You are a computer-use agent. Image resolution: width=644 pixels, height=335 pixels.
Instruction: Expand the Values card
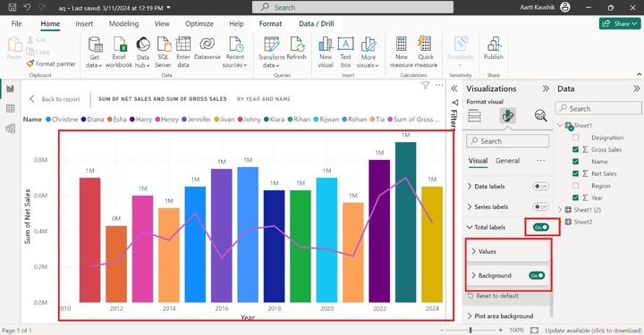[x=473, y=251]
